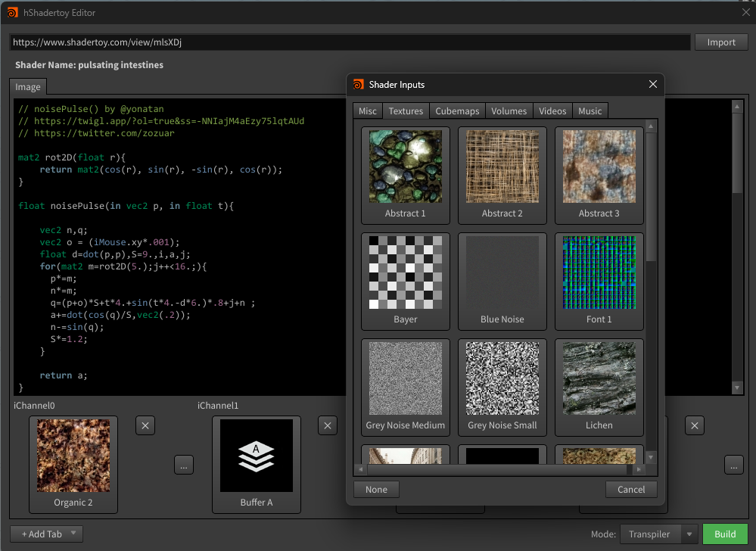Image resolution: width=756 pixels, height=551 pixels.
Task: Choose the Grey Noise Medium texture
Action: [x=406, y=388]
